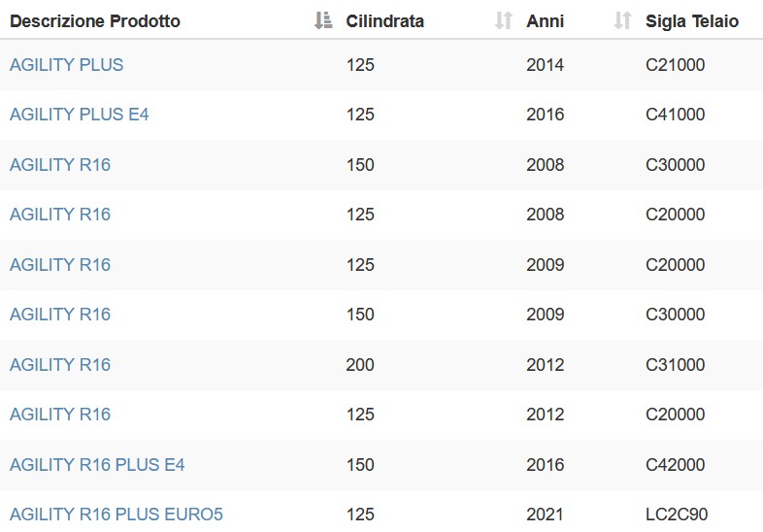Click the sort arrows for Cilindrata column

(504, 20)
